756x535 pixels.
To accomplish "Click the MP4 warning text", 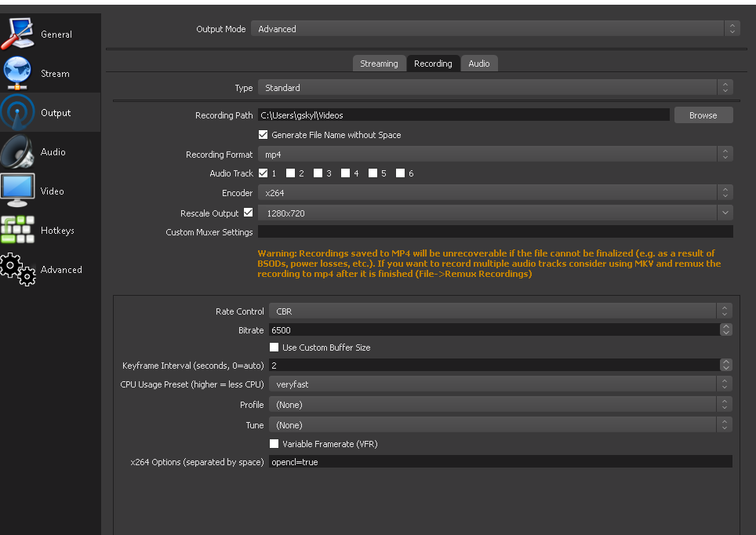I will (489, 264).
